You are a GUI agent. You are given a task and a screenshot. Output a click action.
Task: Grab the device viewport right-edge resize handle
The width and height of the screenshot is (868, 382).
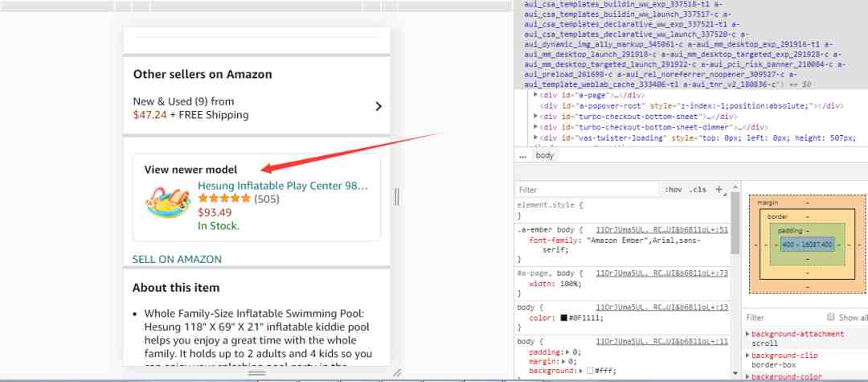[x=396, y=196]
